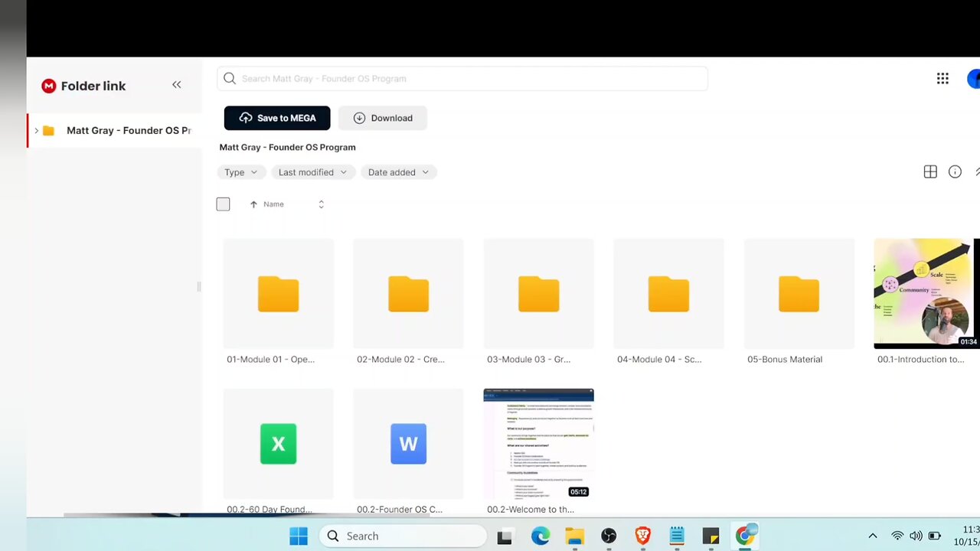Collapse the sidebar with double-chevron icon

click(177, 85)
